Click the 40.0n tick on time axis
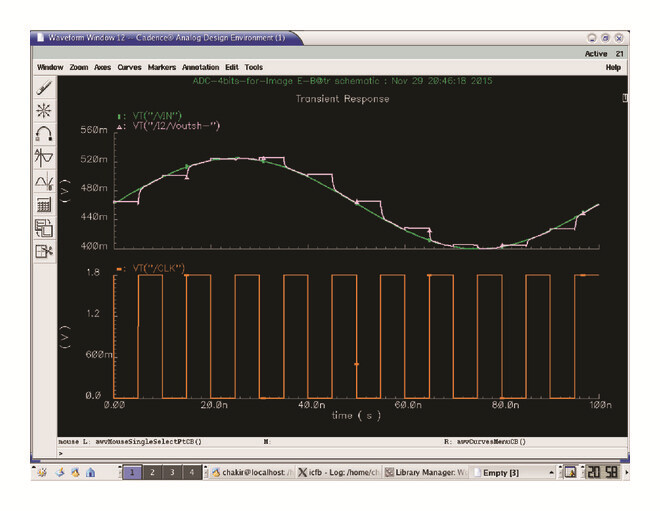The image size is (660, 511). pyautogui.click(x=311, y=405)
